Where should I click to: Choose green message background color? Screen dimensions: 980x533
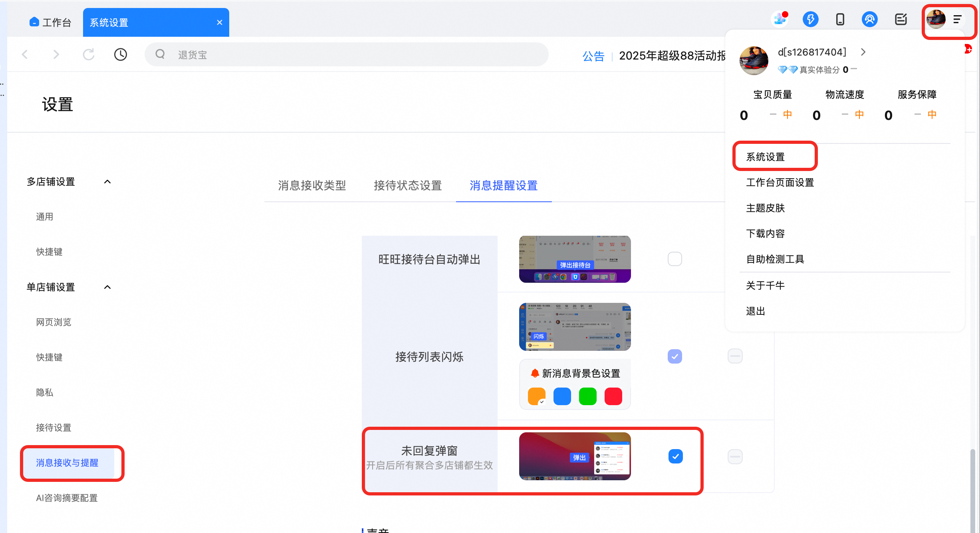tap(587, 396)
